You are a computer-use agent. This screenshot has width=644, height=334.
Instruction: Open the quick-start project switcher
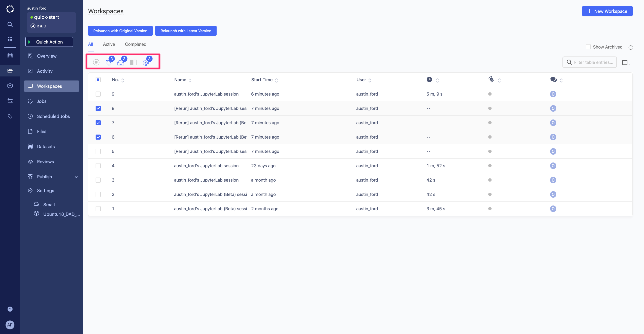(52, 22)
